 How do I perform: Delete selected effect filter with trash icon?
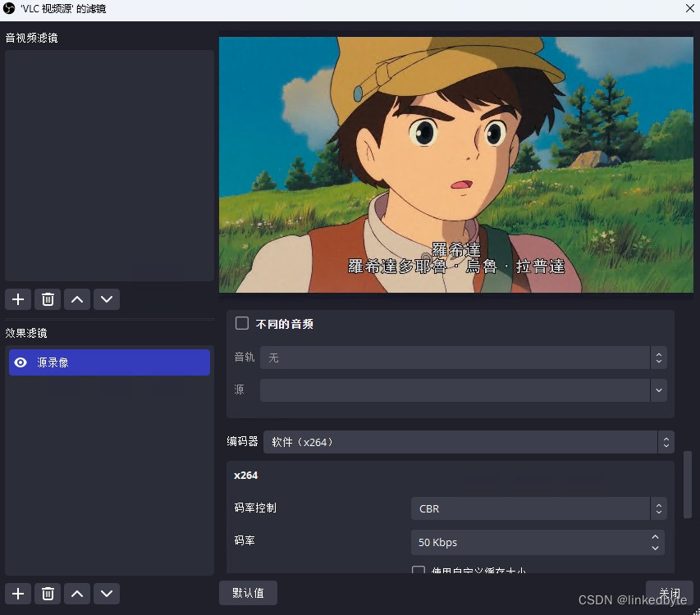(48, 594)
